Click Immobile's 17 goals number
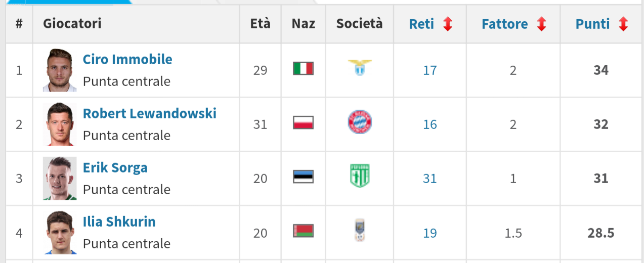644x263 pixels. tap(430, 70)
